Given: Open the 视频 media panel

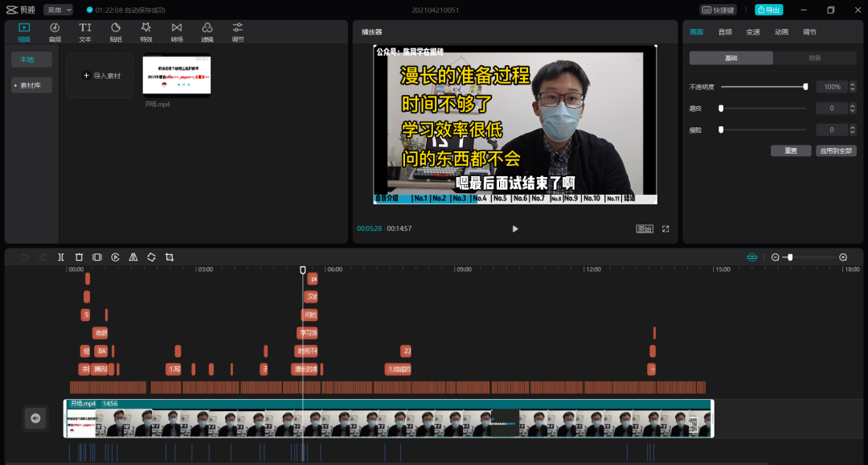Looking at the screenshot, I should [x=24, y=32].
